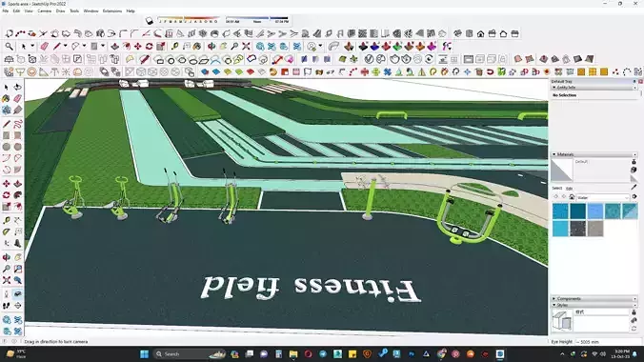Open the Camera menu
This screenshot has width=644, height=362.
(x=45, y=11)
